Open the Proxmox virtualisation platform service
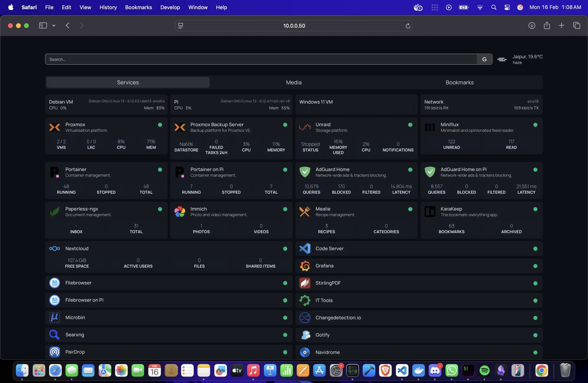This screenshot has width=588, height=383. click(x=55, y=127)
